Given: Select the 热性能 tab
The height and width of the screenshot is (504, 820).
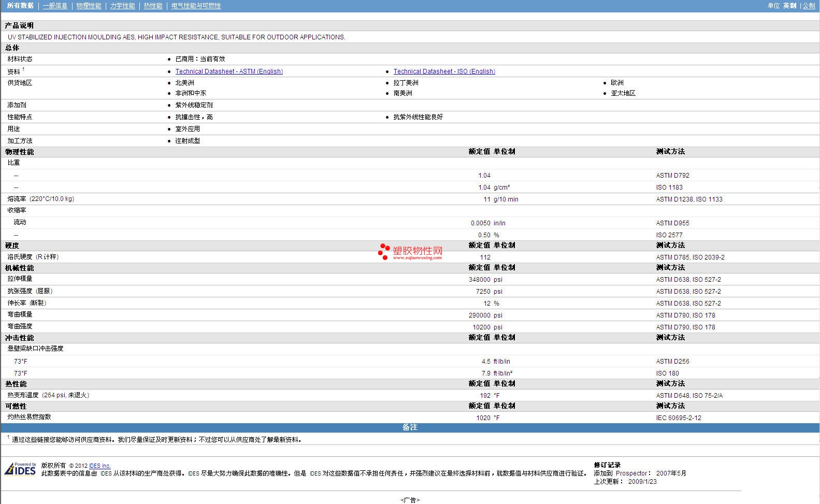Looking at the screenshot, I should pos(153,6).
